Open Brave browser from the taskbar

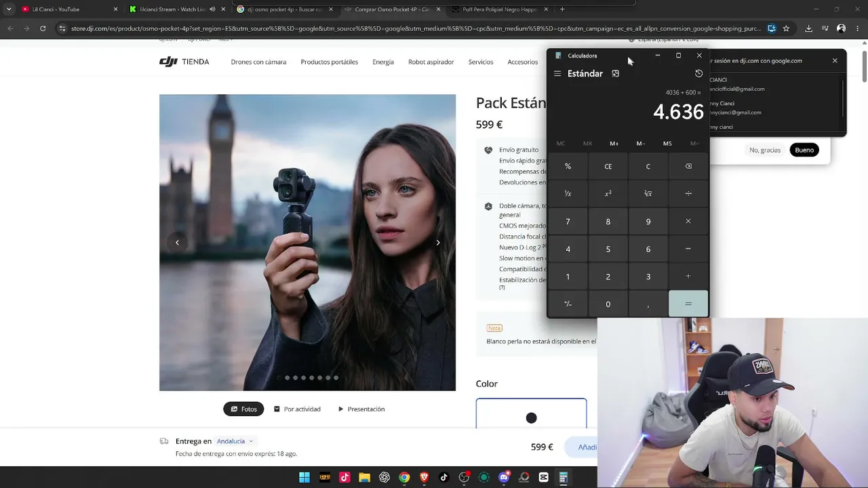click(x=424, y=477)
